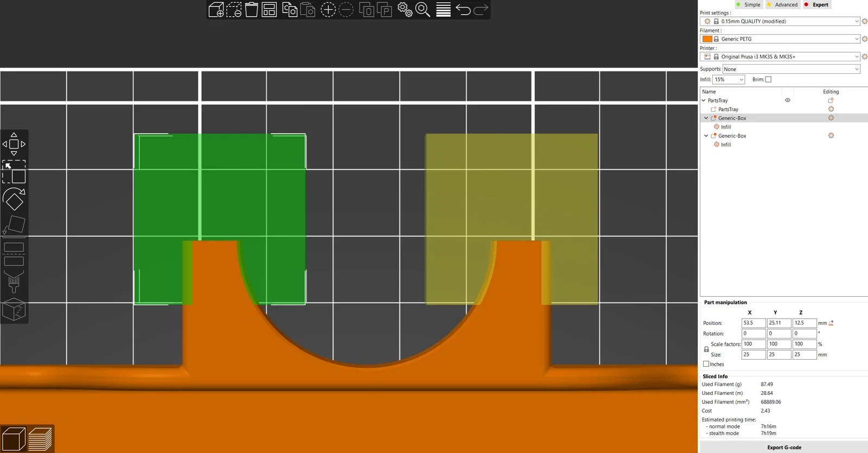Open the Infill percentage dropdown
The width and height of the screenshot is (868, 453).
click(x=729, y=79)
